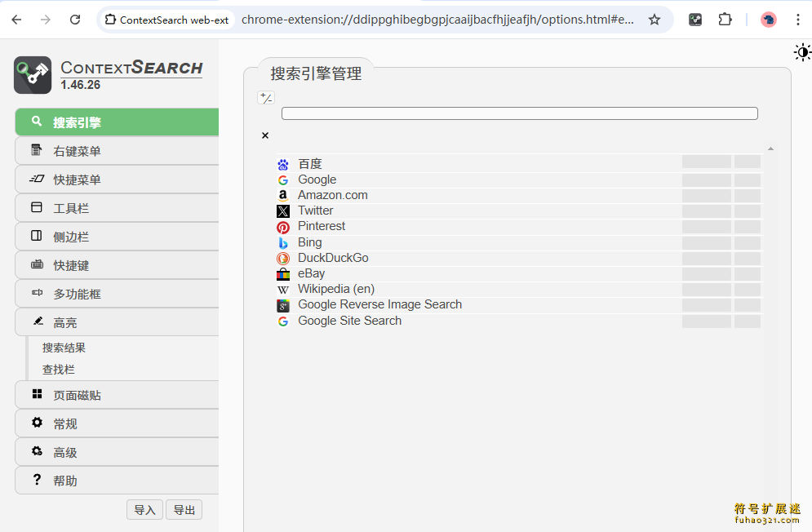Open the 工具栏 settings tab
Screen dimensions: 812x532
[117, 208]
